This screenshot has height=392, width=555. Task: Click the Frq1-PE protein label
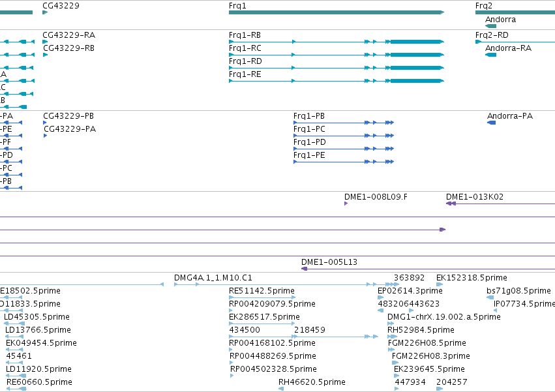pyautogui.click(x=309, y=155)
